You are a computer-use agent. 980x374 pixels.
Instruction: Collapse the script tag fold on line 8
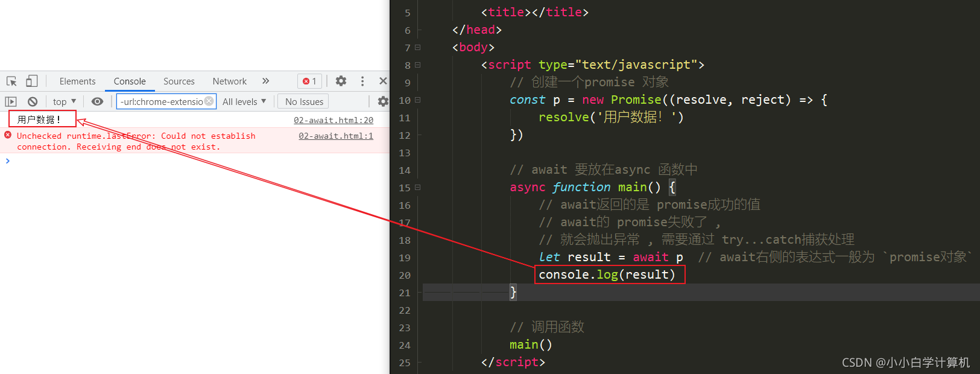[x=417, y=65]
